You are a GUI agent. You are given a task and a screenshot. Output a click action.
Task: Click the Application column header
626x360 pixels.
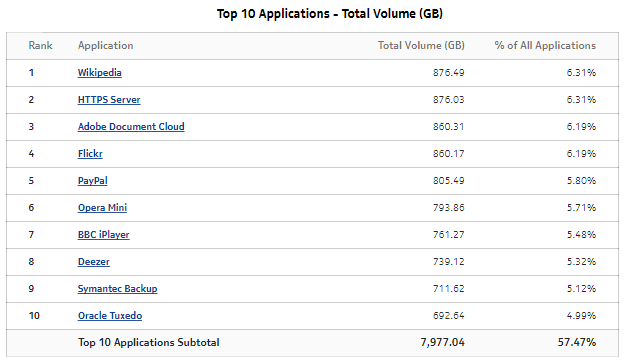[105, 45]
